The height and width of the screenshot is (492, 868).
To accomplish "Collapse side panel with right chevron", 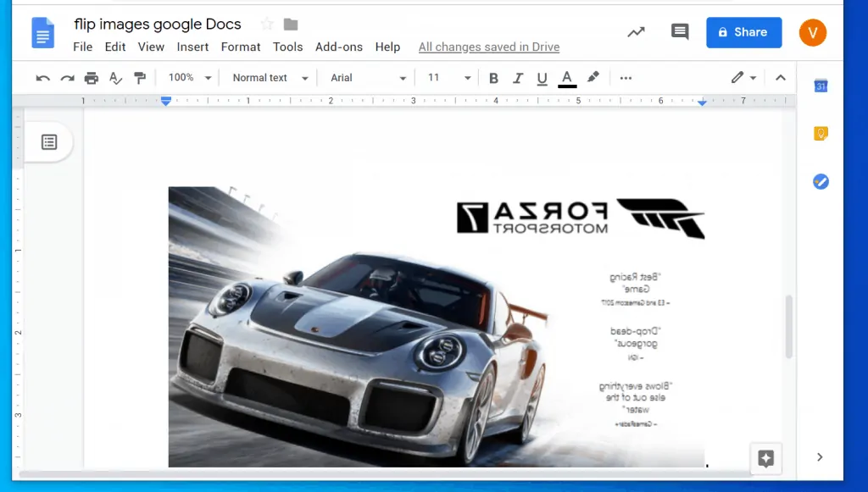I will tap(820, 456).
